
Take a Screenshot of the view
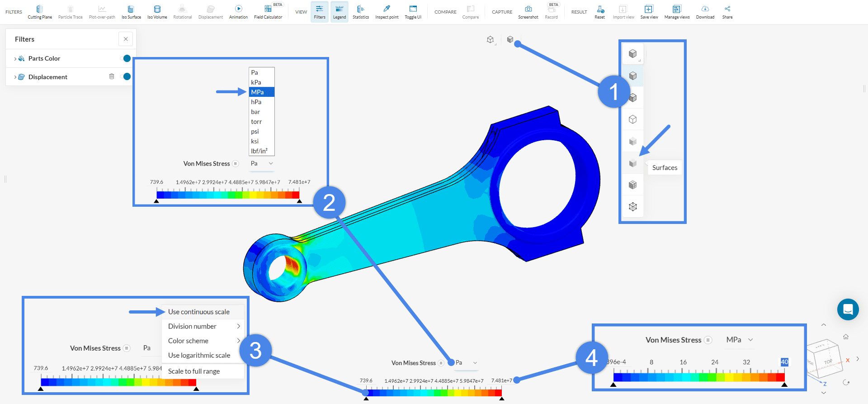(528, 12)
